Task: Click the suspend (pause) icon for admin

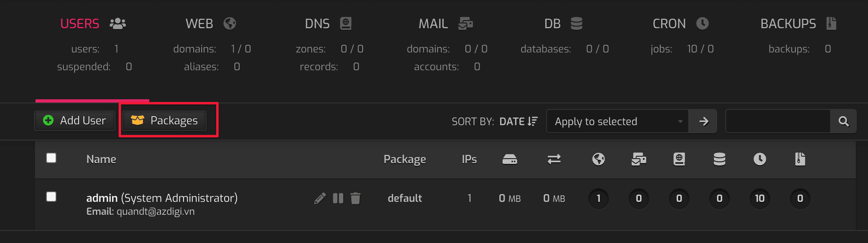Action: point(338,198)
